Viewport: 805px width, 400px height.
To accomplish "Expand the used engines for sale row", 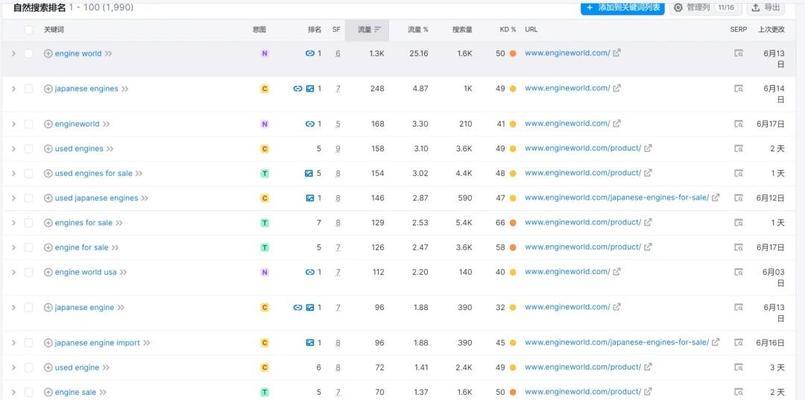I will [14, 174].
